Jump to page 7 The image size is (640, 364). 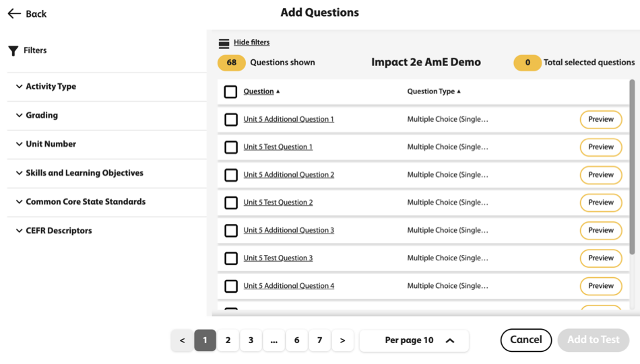[x=319, y=340]
